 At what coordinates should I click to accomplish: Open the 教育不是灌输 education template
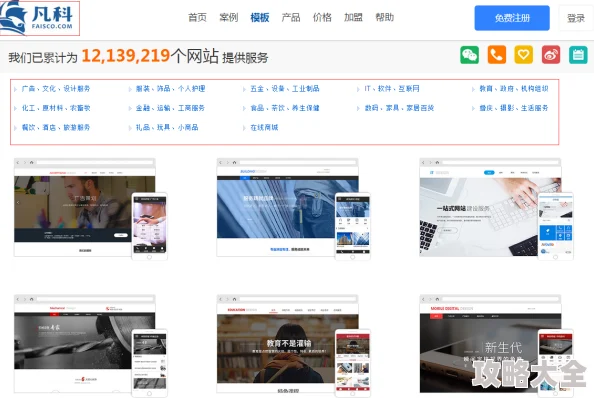(x=293, y=345)
